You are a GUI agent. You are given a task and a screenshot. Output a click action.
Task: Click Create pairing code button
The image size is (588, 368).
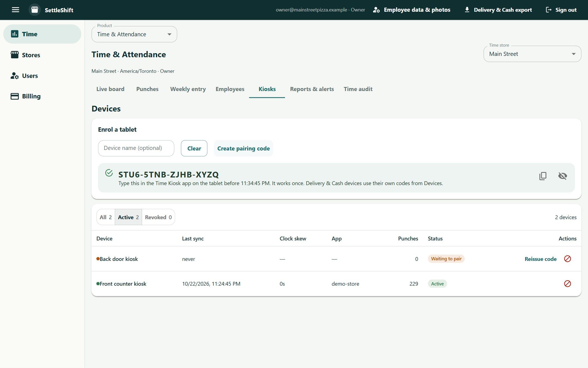pos(243,148)
